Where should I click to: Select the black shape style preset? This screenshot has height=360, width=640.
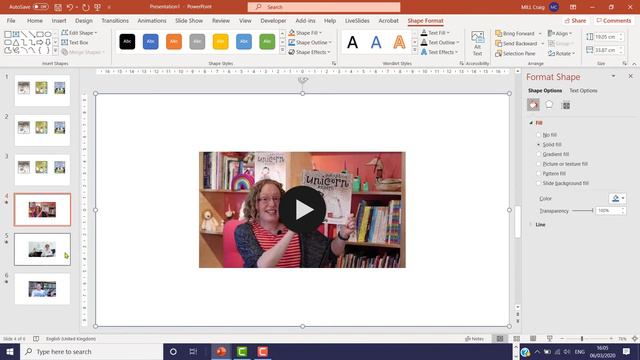[127, 41]
